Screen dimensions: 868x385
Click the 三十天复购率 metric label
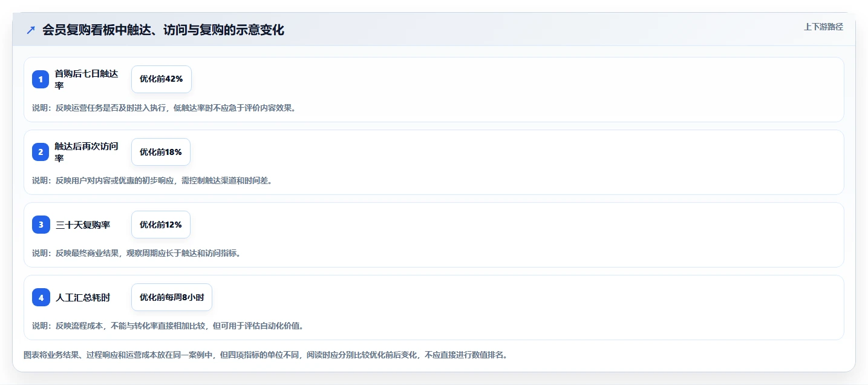[x=83, y=225]
